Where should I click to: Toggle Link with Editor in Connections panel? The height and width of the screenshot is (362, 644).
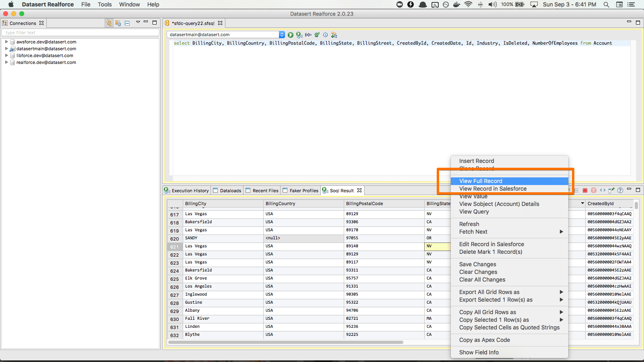(109, 23)
